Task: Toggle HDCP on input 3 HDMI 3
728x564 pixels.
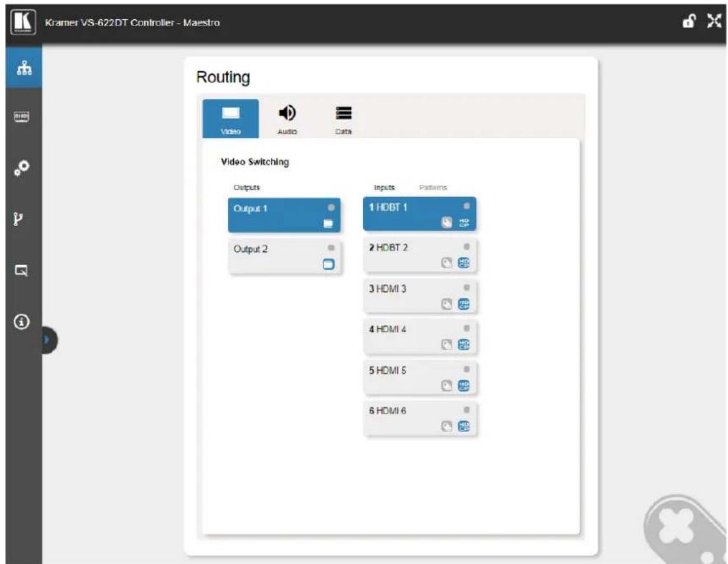Action: pyautogui.click(x=464, y=304)
